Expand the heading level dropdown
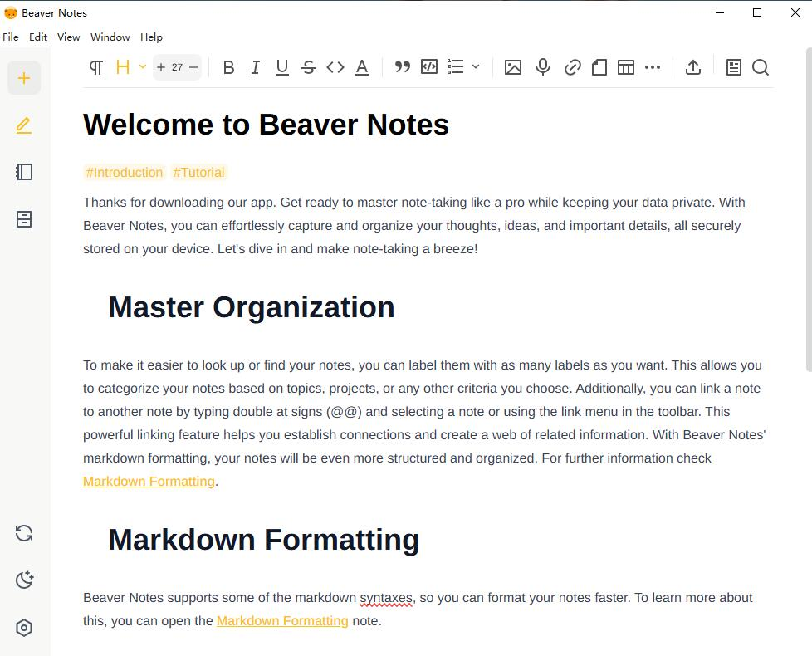The height and width of the screenshot is (656, 812). tap(143, 67)
